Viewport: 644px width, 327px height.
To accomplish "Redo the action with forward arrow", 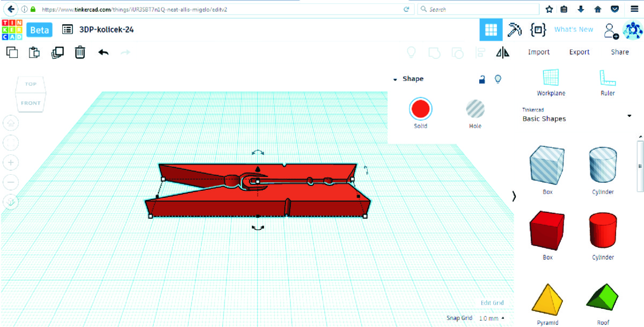I will pyautogui.click(x=126, y=53).
